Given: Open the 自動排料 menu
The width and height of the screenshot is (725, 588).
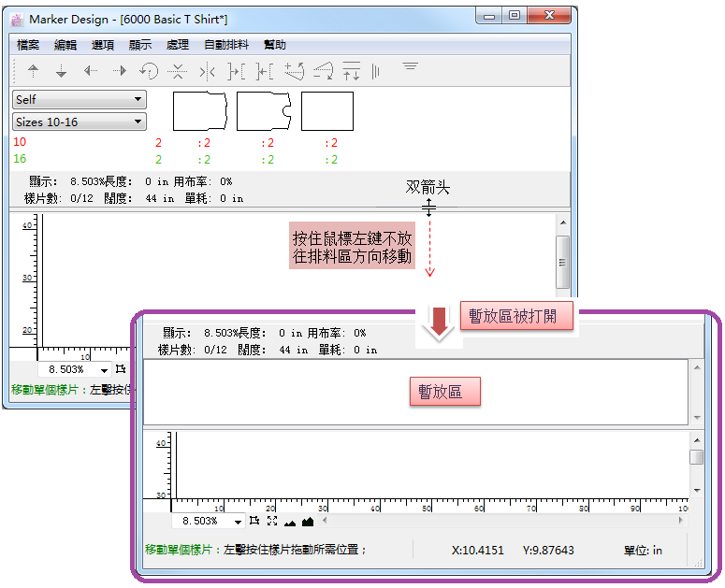Looking at the screenshot, I should (225, 45).
